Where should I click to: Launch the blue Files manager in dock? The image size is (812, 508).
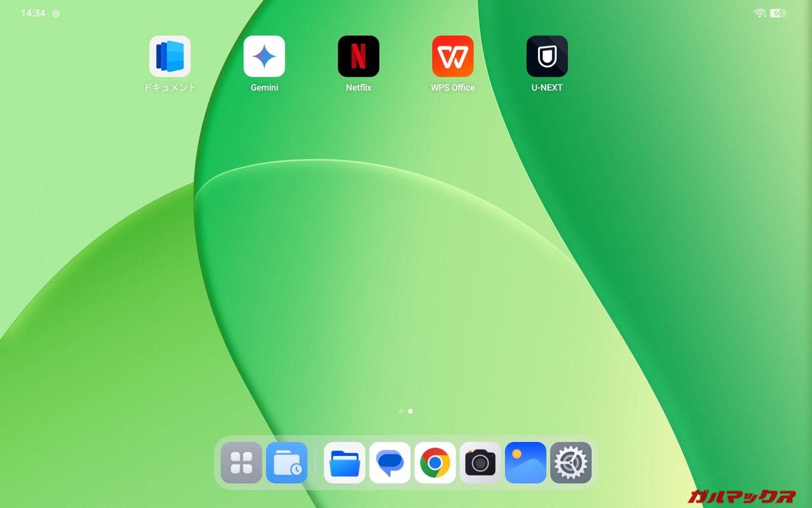[344, 463]
